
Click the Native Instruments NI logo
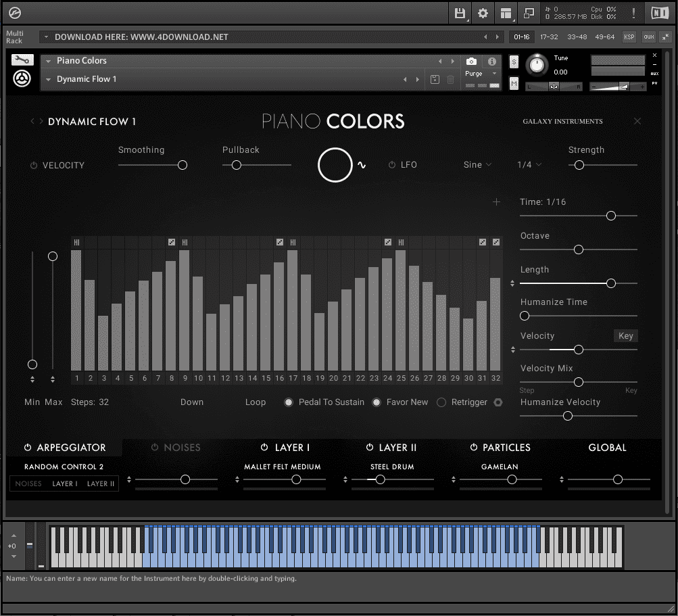[660, 13]
